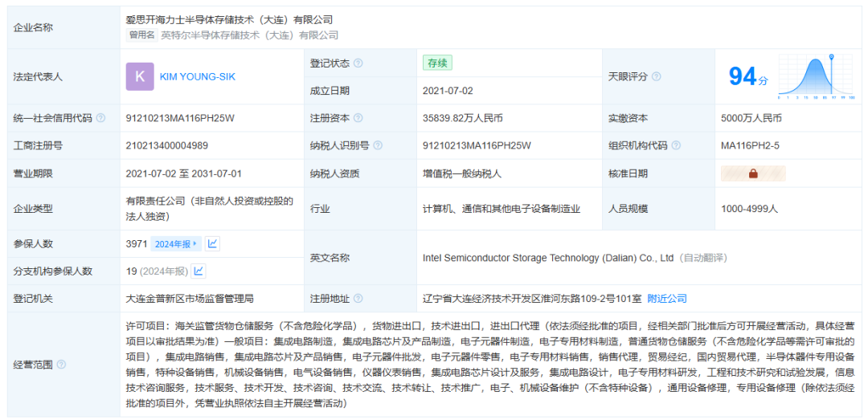This screenshot has height=420, width=868.
Task: Click the help icon beside 注册资本
Action: (358, 118)
